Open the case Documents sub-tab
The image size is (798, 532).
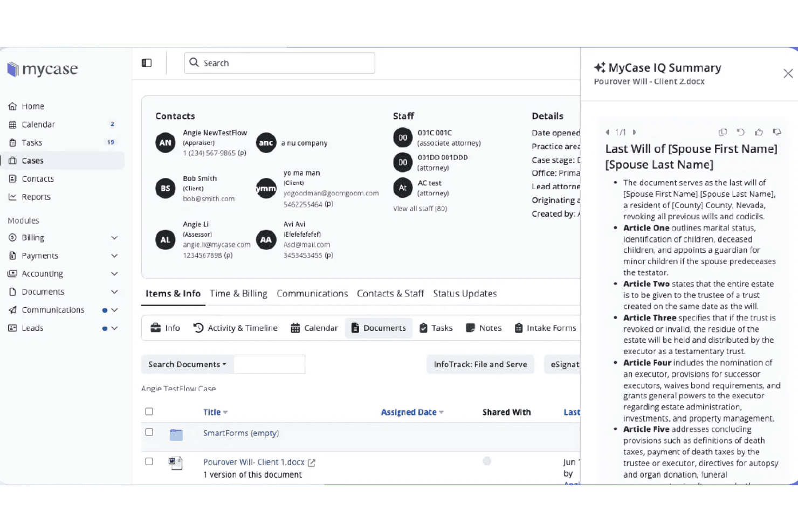(379, 328)
